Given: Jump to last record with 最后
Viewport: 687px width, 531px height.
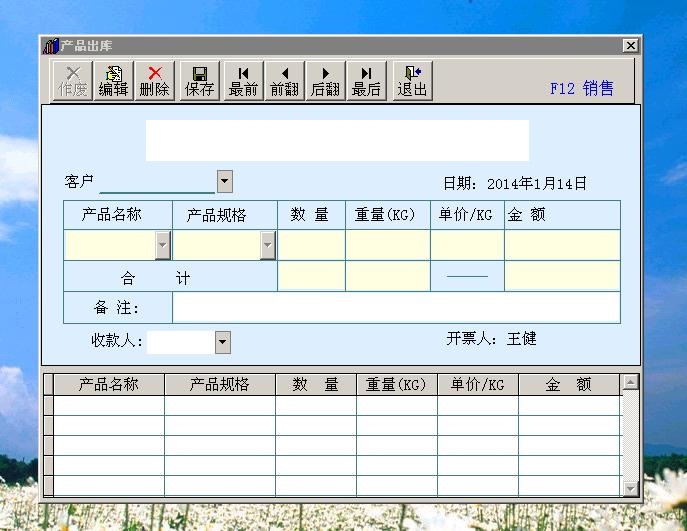Looking at the screenshot, I should tap(366, 81).
